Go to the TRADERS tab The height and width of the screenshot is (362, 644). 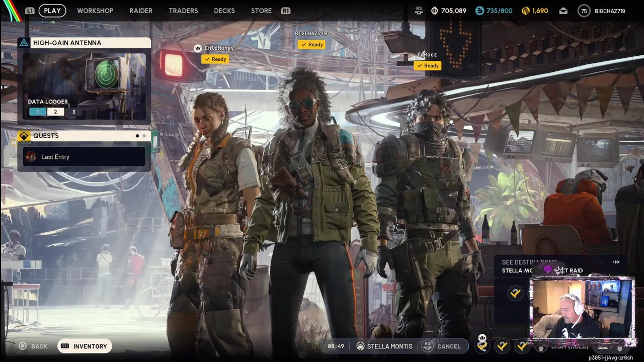183,11
